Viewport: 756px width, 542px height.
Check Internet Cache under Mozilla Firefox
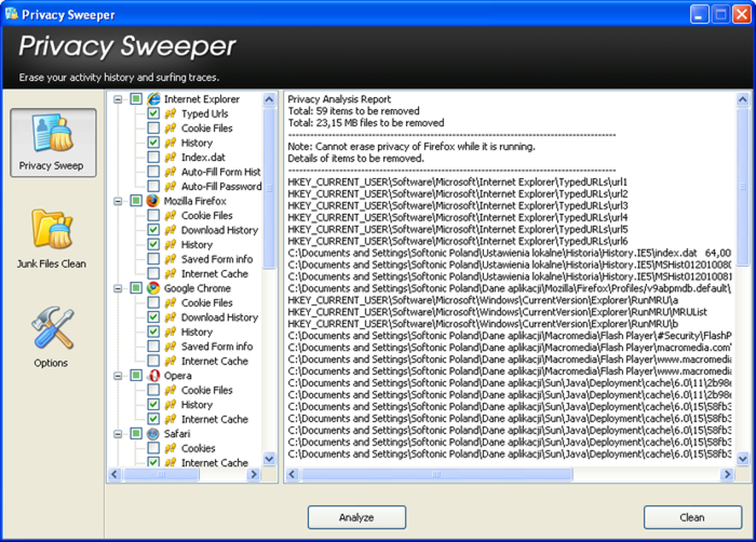coord(153,273)
